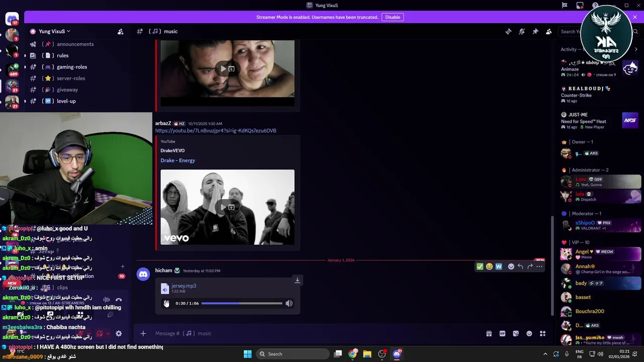
Task: Open direct messages home icon
Action: click(x=12, y=19)
